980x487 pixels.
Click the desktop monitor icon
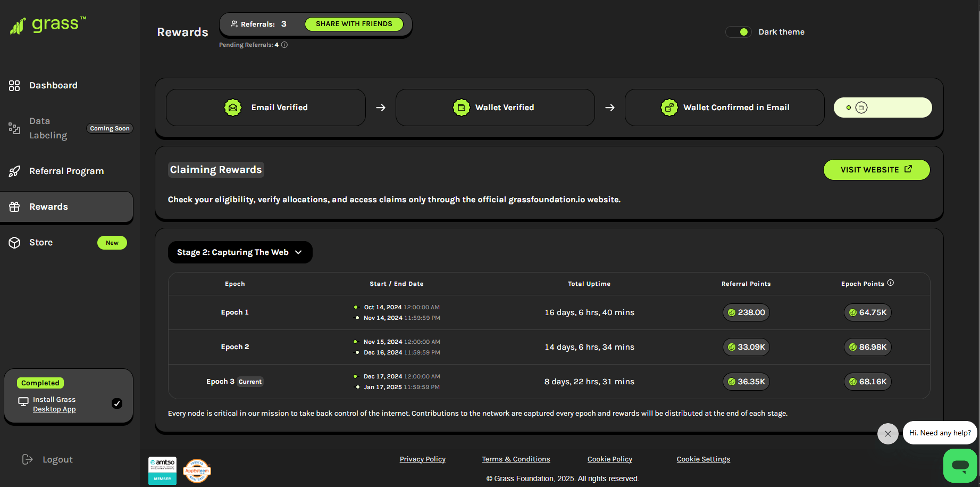pyautogui.click(x=23, y=401)
